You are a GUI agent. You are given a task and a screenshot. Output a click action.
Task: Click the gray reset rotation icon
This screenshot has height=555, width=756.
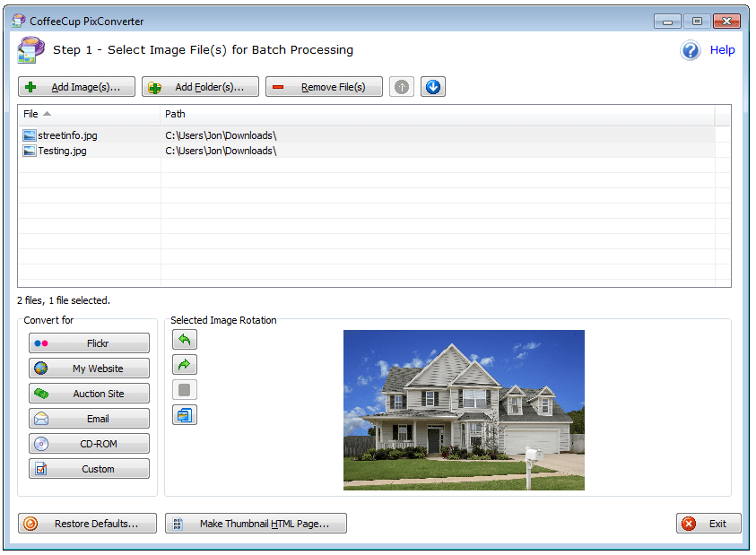[x=185, y=390]
